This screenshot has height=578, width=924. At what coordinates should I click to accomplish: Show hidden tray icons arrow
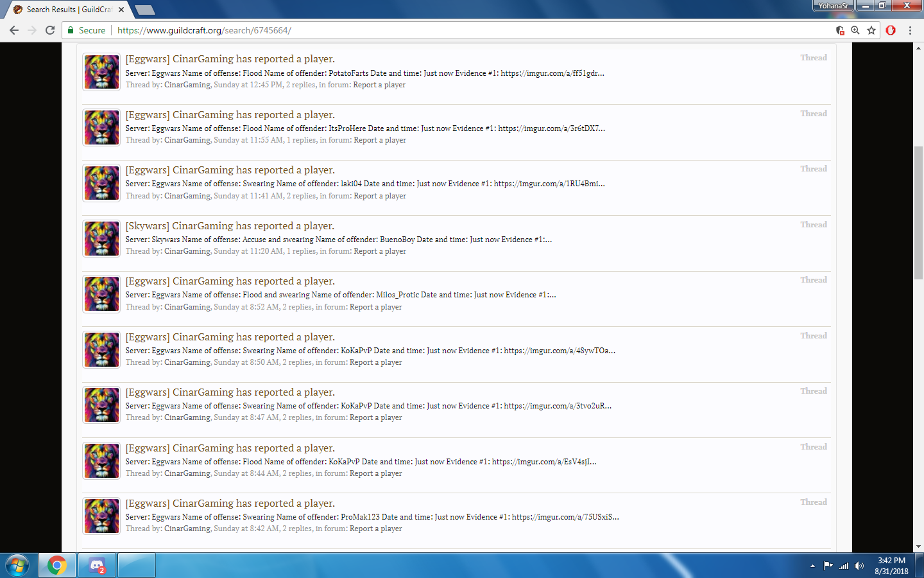[x=812, y=566]
